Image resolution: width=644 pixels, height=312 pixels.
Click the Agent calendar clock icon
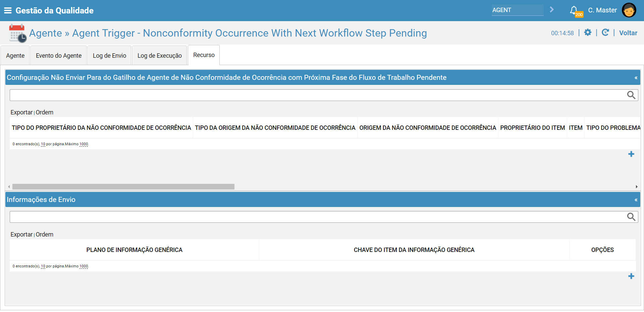click(x=17, y=33)
